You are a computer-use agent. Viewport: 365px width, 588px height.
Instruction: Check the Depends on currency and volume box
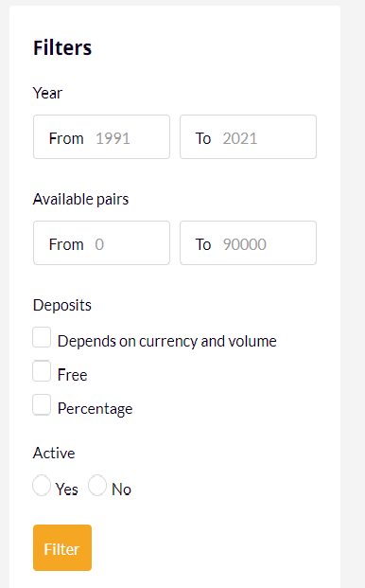pos(42,337)
